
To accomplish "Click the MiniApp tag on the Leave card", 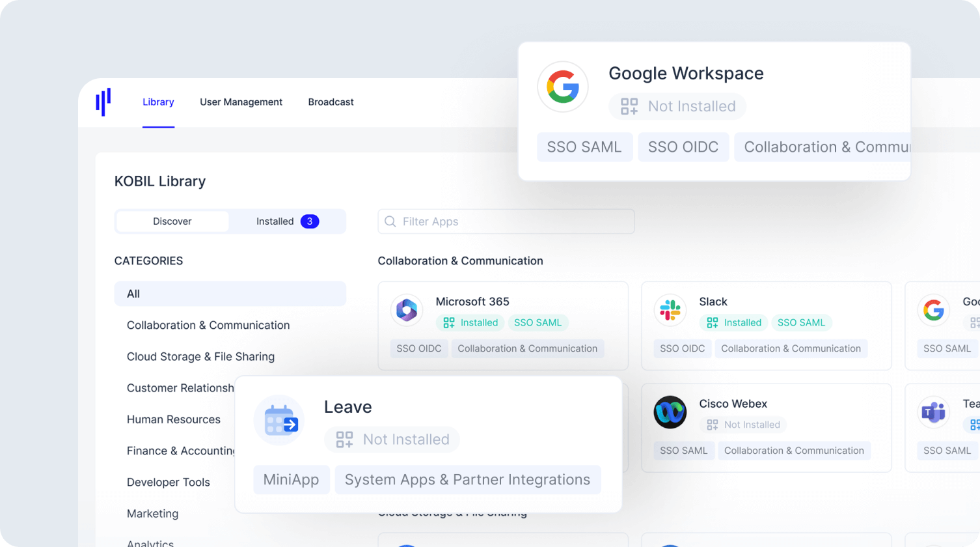I will coord(292,480).
